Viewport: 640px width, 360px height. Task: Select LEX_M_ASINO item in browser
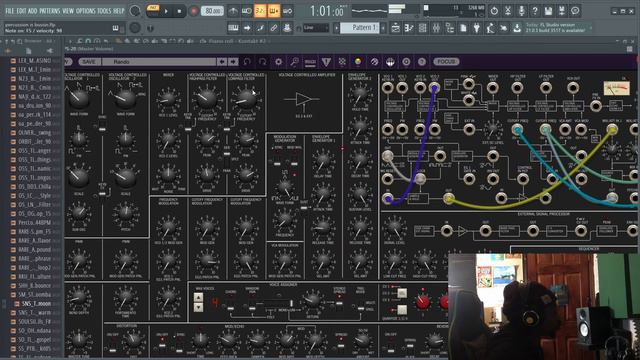(x=35, y=60)
